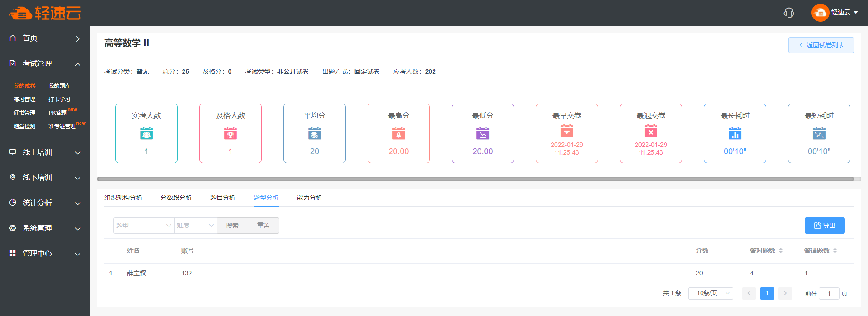Screen dimensions: 868x316
Task: Click the 实考人数 people icon
Action: click(x=146, y=133)
